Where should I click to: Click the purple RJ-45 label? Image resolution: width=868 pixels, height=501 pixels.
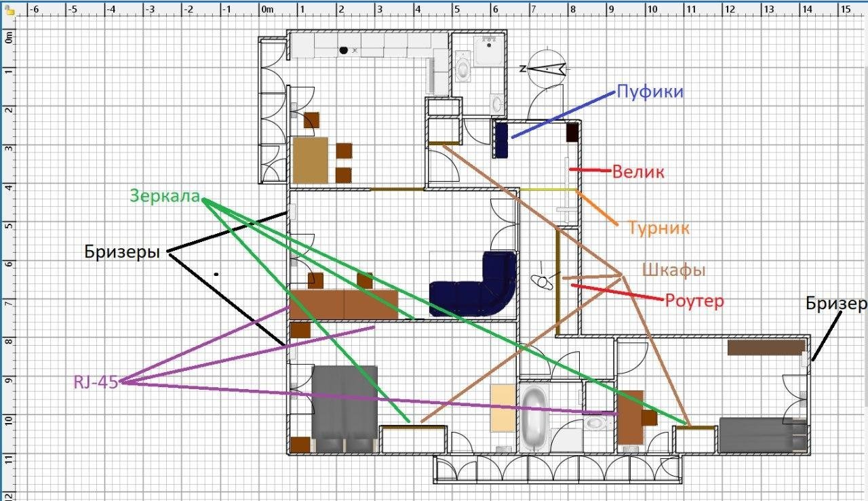pyautogui.click(x=96, y=381)
